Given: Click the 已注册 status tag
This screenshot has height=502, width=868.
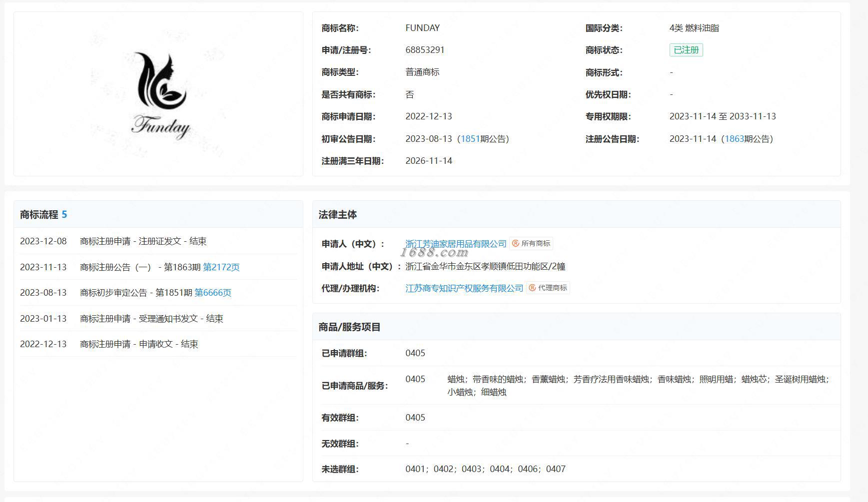Looking at the screenshot, I should 686,50.
